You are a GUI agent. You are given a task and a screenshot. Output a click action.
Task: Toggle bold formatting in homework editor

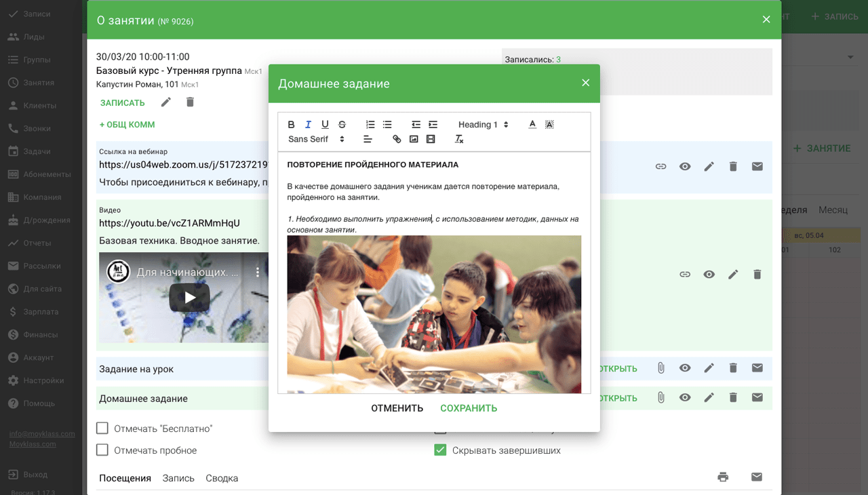[291, 125]
